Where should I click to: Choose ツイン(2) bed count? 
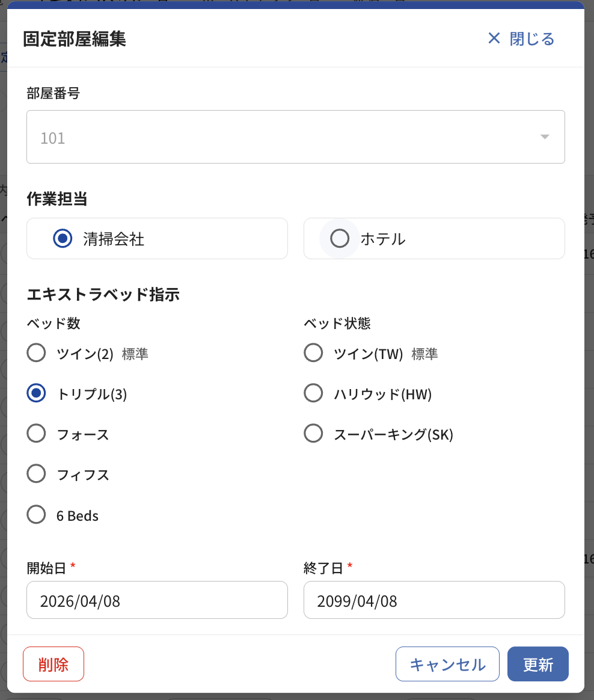point(36,352)
